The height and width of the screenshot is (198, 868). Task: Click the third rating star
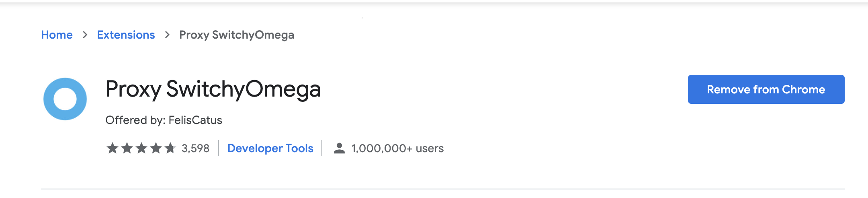[x=141, y=148]
